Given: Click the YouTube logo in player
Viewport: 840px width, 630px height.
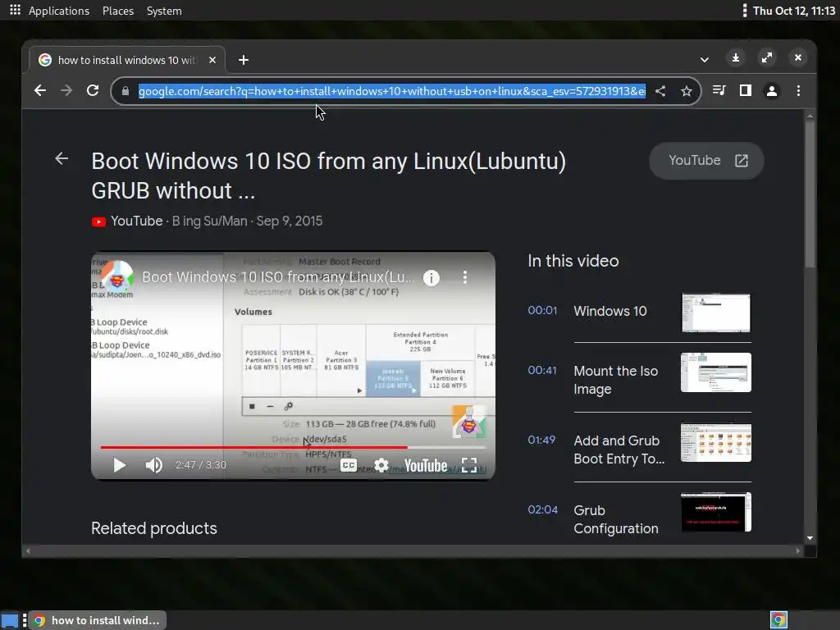Looking at the screenshot, I should pyautogui.click(x=426, y=466).
